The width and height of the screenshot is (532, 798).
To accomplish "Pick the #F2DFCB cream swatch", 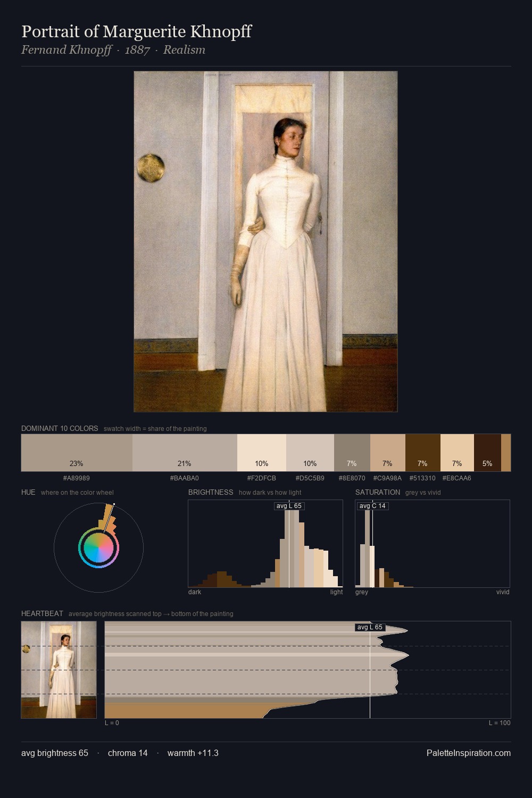I will 262,453.
